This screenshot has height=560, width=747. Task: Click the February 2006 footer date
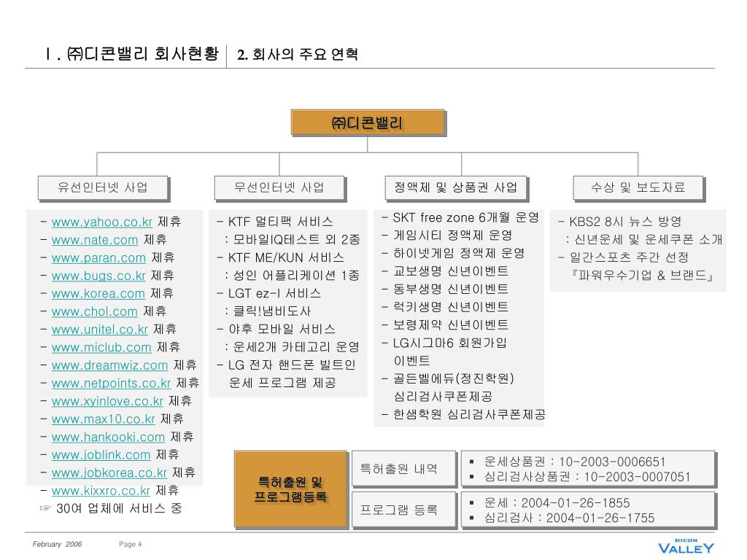57,544
